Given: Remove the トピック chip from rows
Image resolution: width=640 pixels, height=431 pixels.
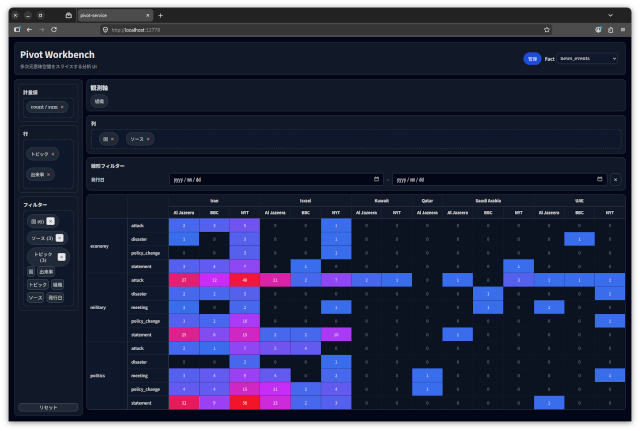Looking at the screenshot, I should point(54,154).
